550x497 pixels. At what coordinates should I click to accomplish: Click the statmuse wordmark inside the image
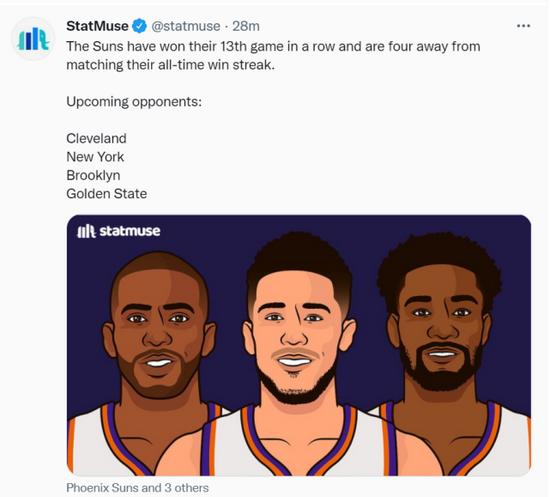pyautogui.click(x=130, y=231)
